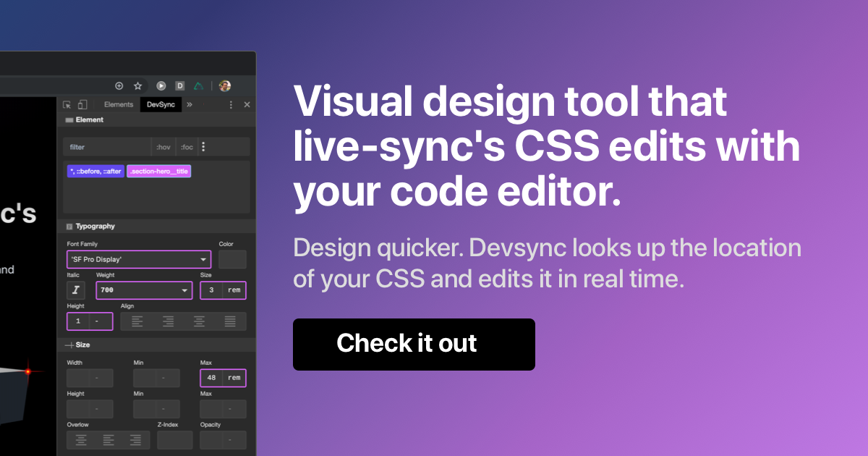This screenshot has width=868, height=456.
Task: Open the DevTools three-dot options menu
Action: click(x=231, y=105)
